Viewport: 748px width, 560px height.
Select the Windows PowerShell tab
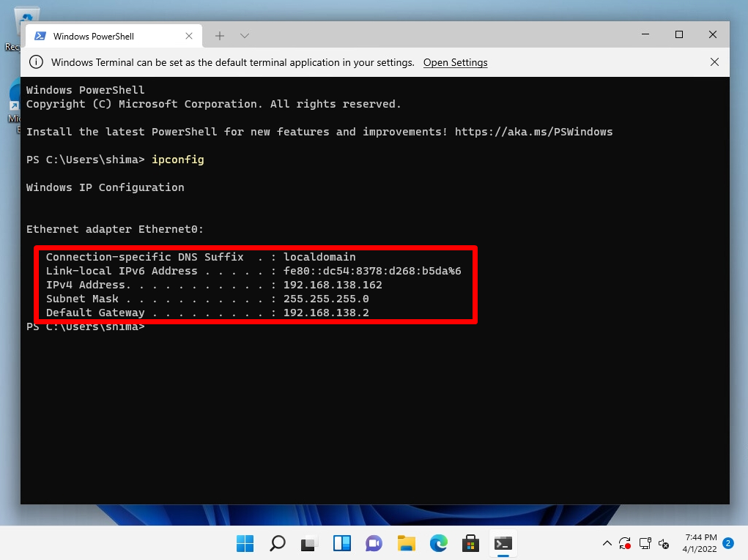point(114,36)
